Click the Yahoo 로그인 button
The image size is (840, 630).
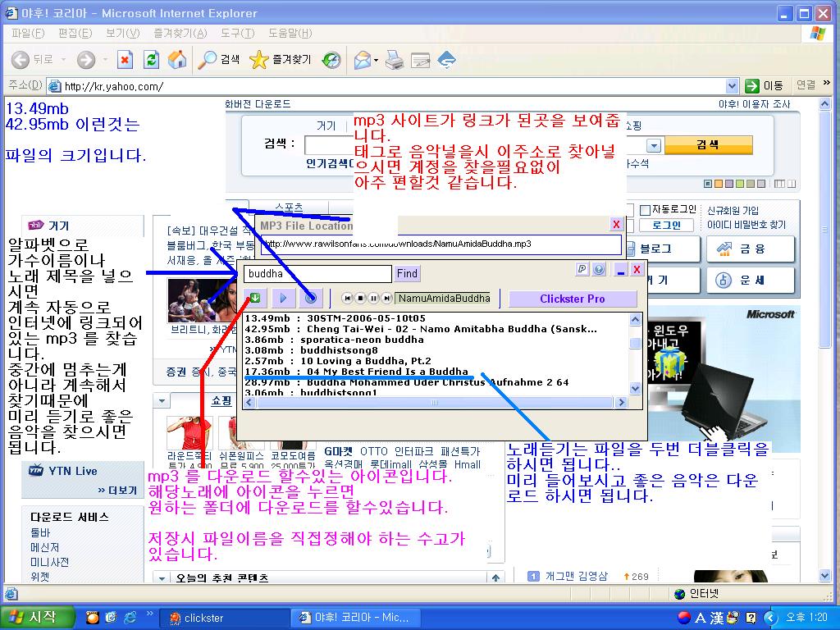click(667, 225)
